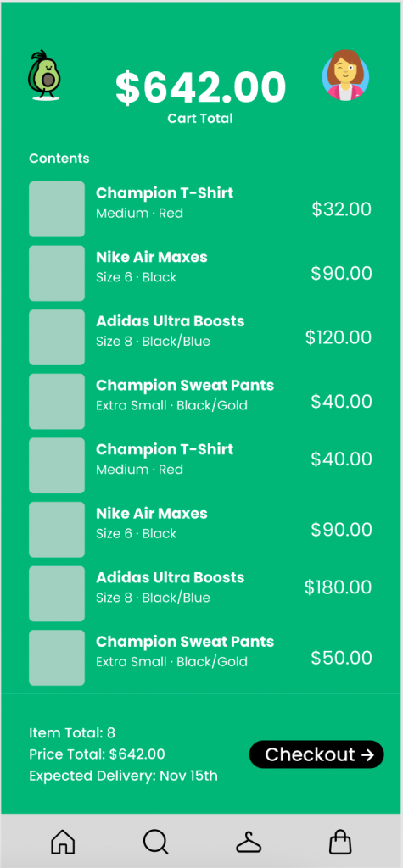Open the user profile avatar

click(346, 75)
